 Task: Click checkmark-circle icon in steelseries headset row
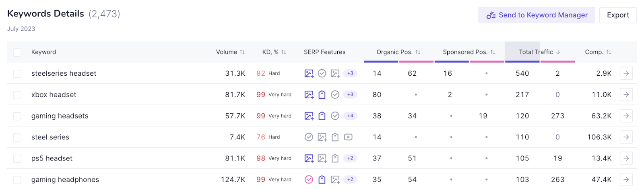tap(322, 73)
